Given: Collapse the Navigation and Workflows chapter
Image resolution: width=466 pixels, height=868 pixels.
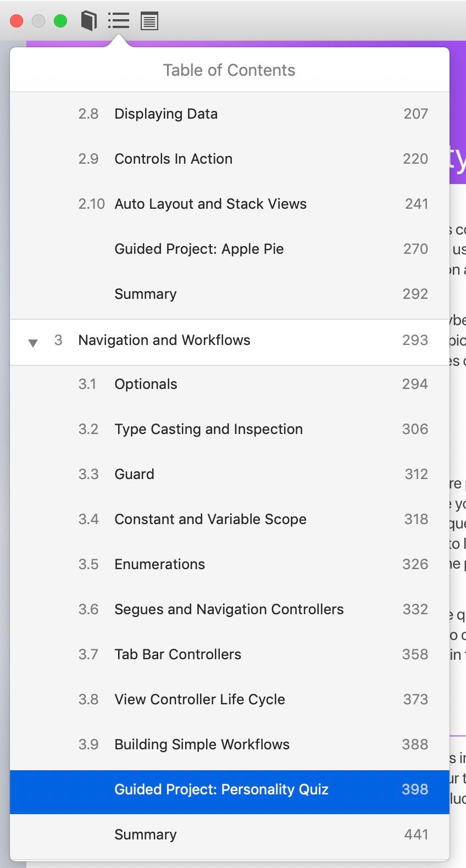Looking at the screenshot, I should (x=33, y=343).
